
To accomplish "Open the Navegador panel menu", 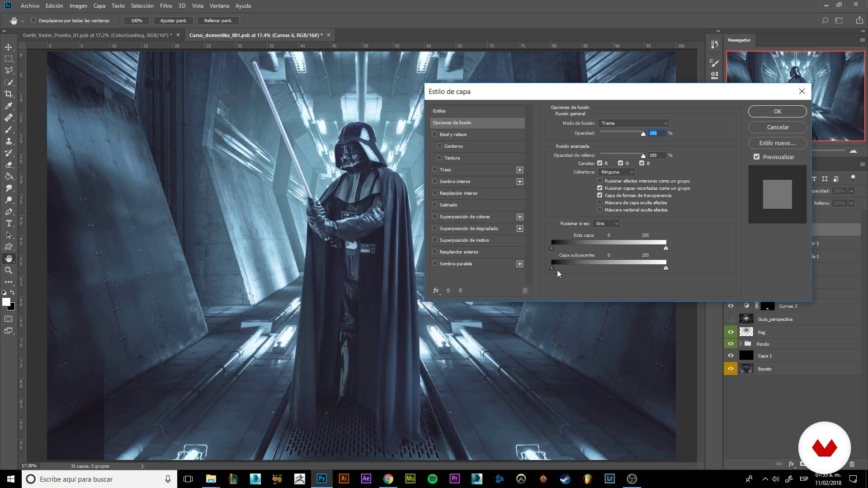I will click(x=862, y=40).
